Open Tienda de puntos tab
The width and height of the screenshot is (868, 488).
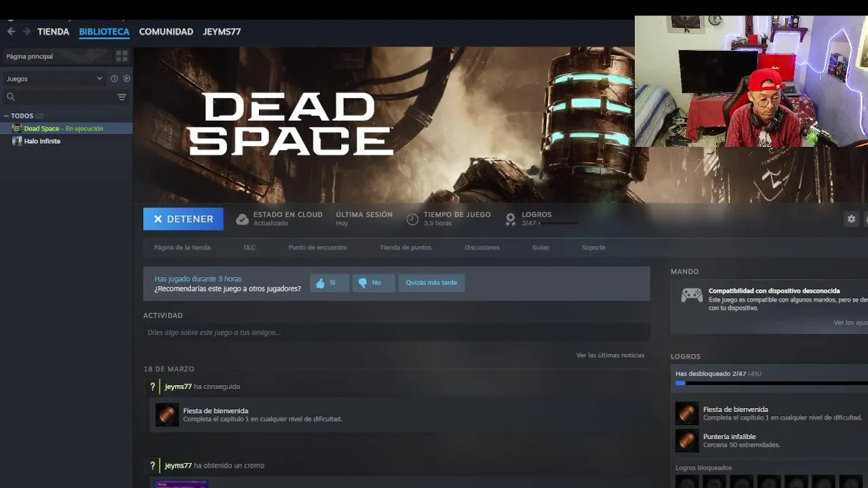click(406, 247)
